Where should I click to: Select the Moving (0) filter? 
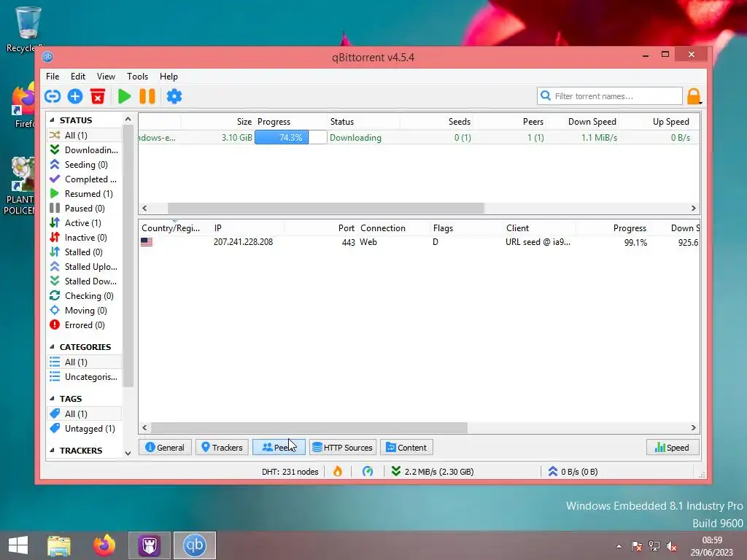(85, 311)
